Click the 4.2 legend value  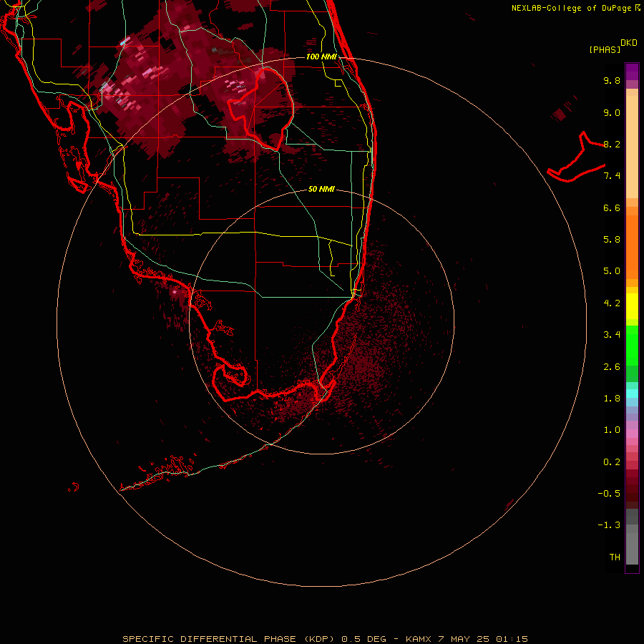click(612, 303)
